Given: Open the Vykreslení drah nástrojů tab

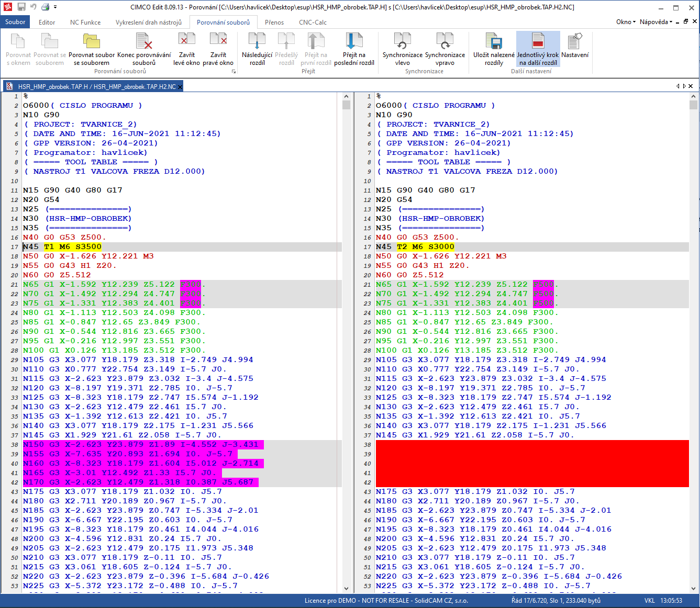Looking at the screenshot, I should pyautogui.click(x=149, y=22).
